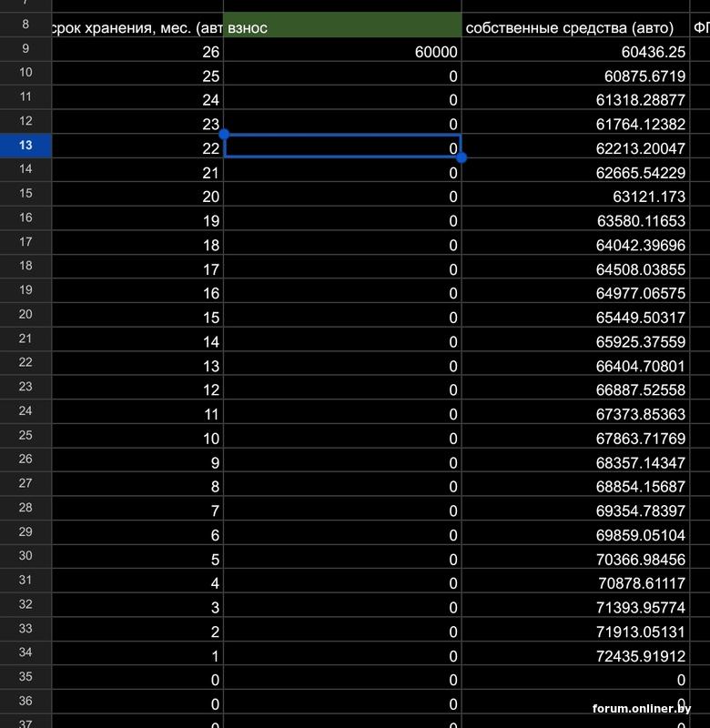The height and width of the screenshot is (728, 710).
Task: Select cell with 69354.78397
Action: [x=575, y=508]
